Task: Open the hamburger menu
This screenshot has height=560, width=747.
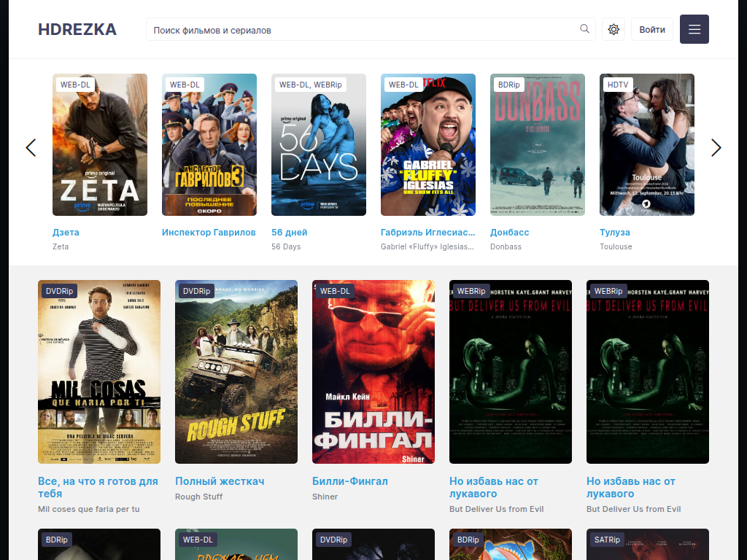Action: [694, 29]
